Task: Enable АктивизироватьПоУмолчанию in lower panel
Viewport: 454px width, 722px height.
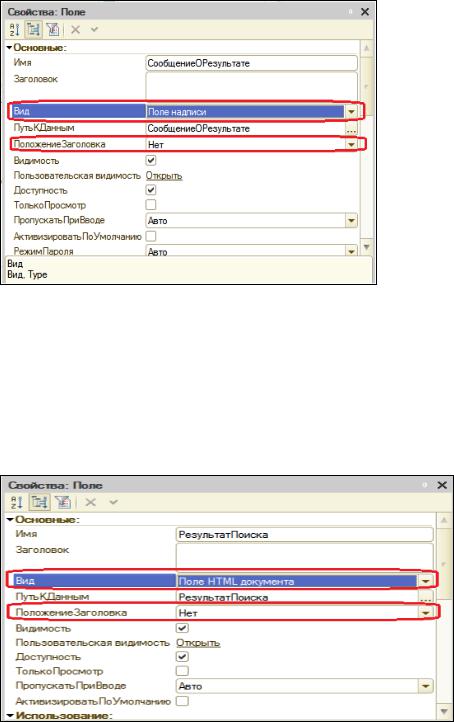Action: (x=182, y=701)
